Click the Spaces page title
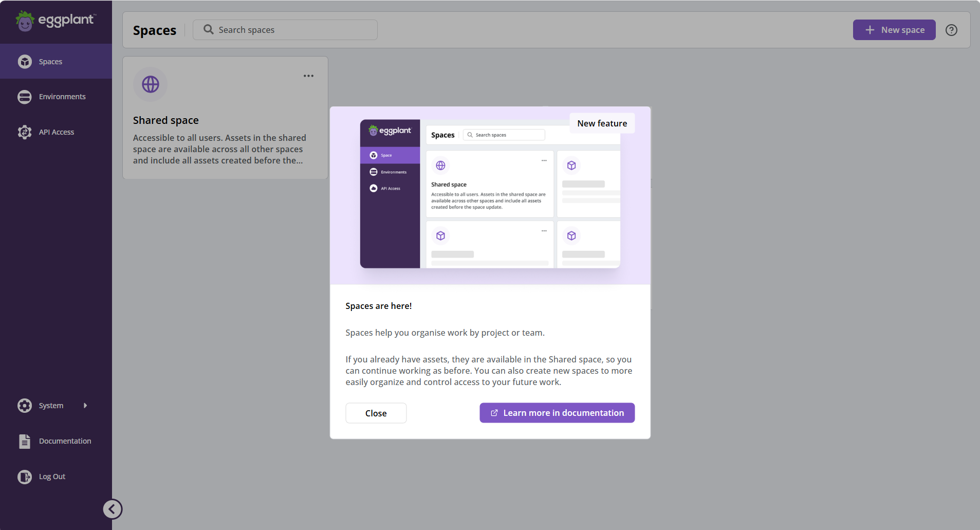This screenshot has height=530, width=980. (155, 30)
